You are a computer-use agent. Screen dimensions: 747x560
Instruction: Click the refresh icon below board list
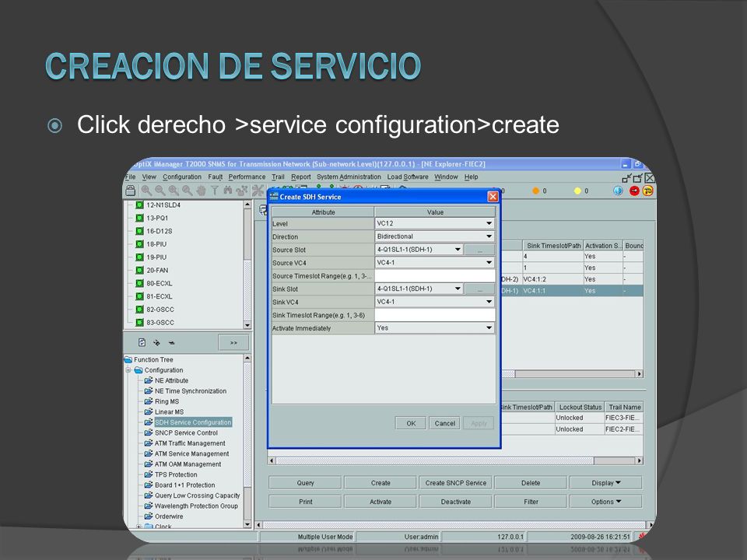point(142,342)
